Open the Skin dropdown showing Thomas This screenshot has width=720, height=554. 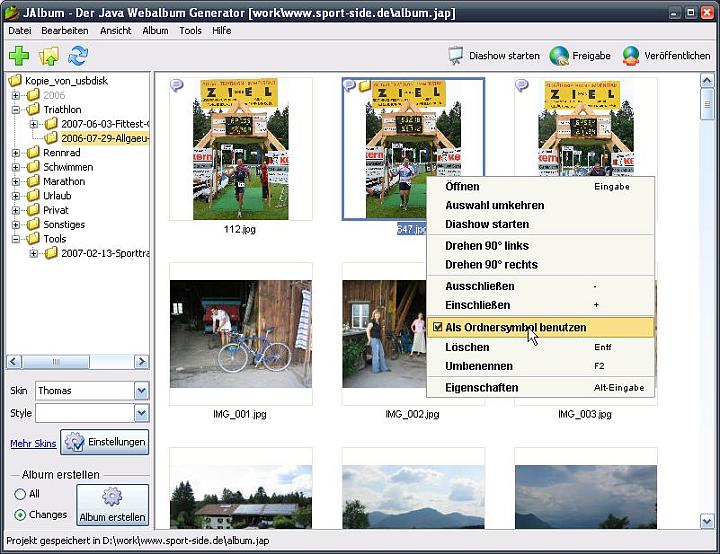coord(141,391)
